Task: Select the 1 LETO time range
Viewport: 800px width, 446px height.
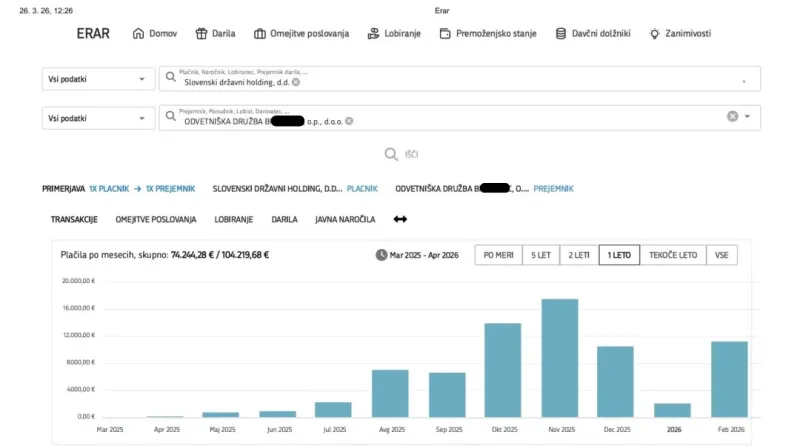Action: pos(619,255)
